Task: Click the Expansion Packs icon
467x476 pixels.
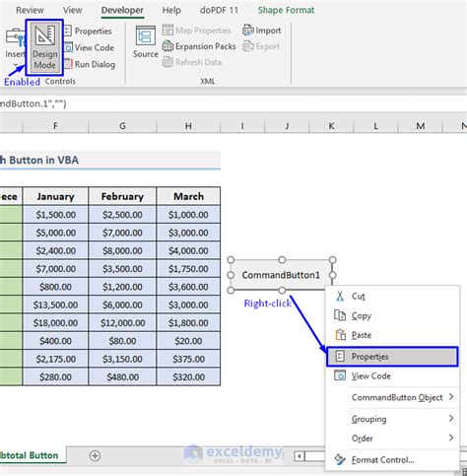Action: coord(167,46)
